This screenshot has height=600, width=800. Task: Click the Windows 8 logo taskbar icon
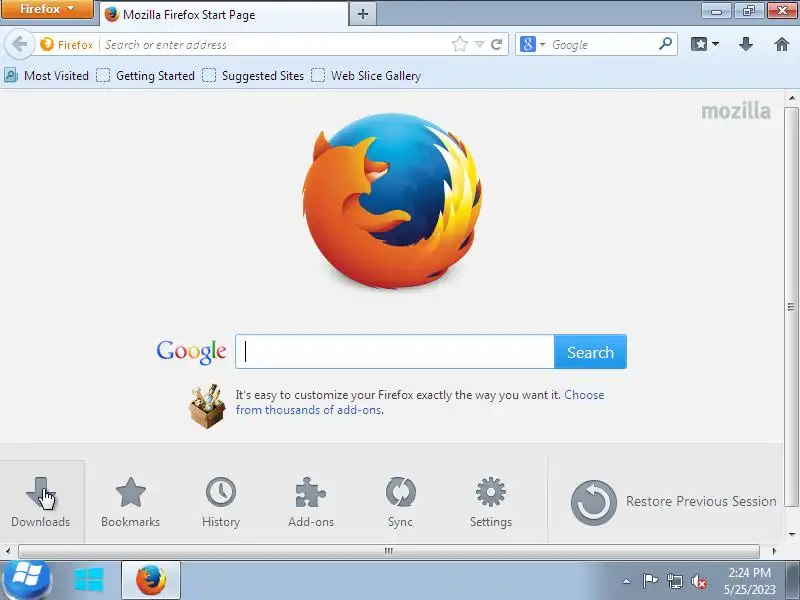point(89,581)
